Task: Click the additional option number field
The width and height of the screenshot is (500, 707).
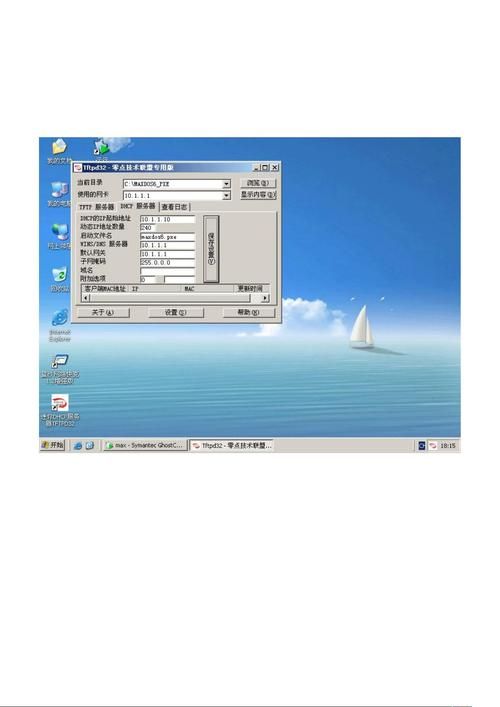Action: (148, 280)
